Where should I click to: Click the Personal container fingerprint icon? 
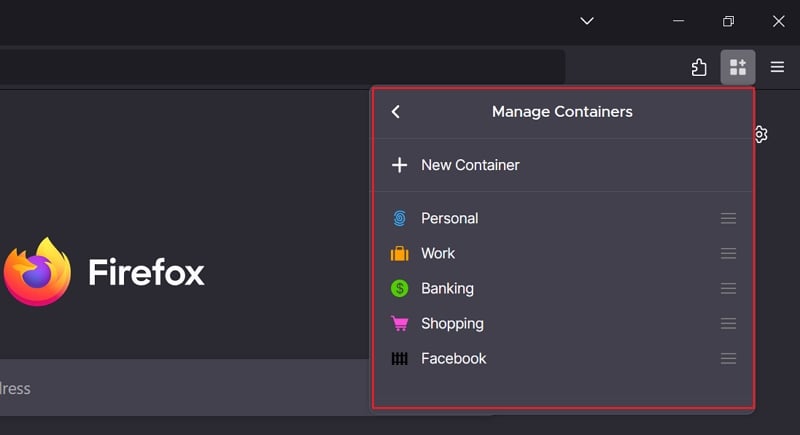coord(399,218)
